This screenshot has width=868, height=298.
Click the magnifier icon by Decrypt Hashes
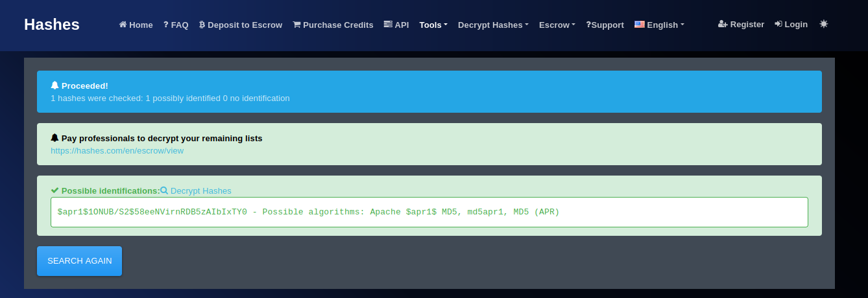(x=164, y=190)
